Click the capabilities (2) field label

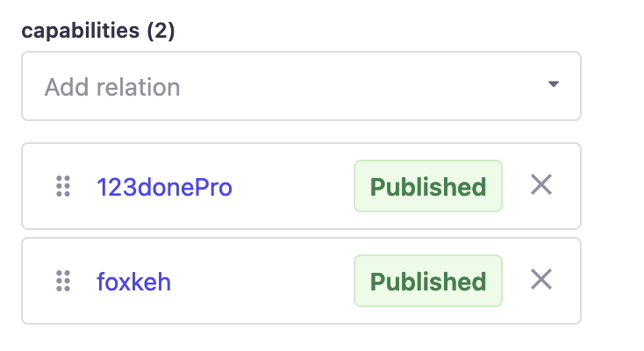[98, 31]
